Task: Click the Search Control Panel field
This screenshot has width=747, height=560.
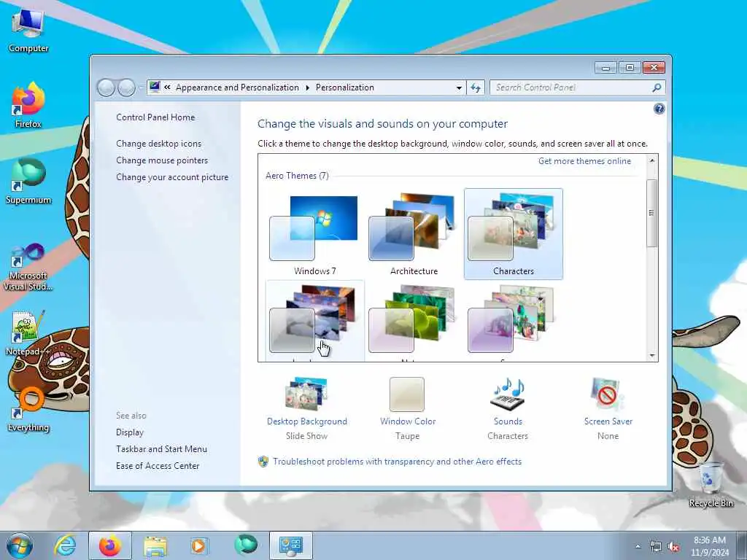Action: coord(571,87)
